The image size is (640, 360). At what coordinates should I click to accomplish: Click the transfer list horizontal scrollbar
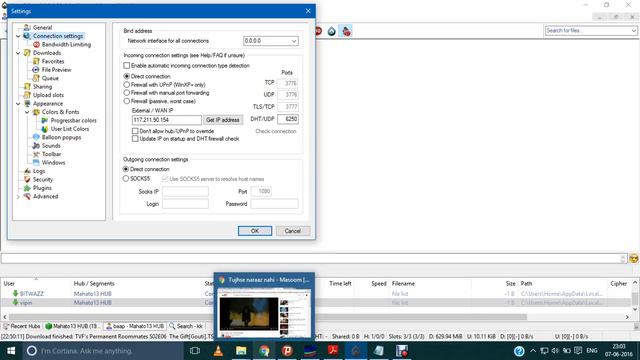(x=267, y=317)
